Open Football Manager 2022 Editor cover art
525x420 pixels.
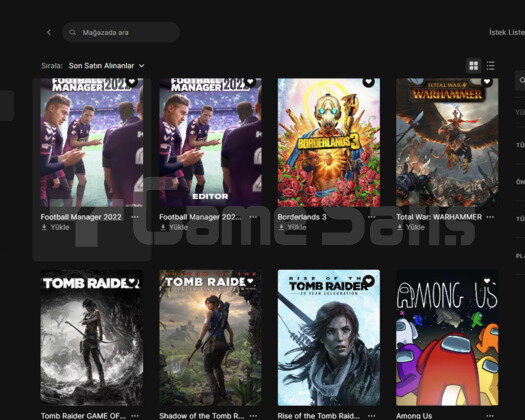tap(210, 142)
